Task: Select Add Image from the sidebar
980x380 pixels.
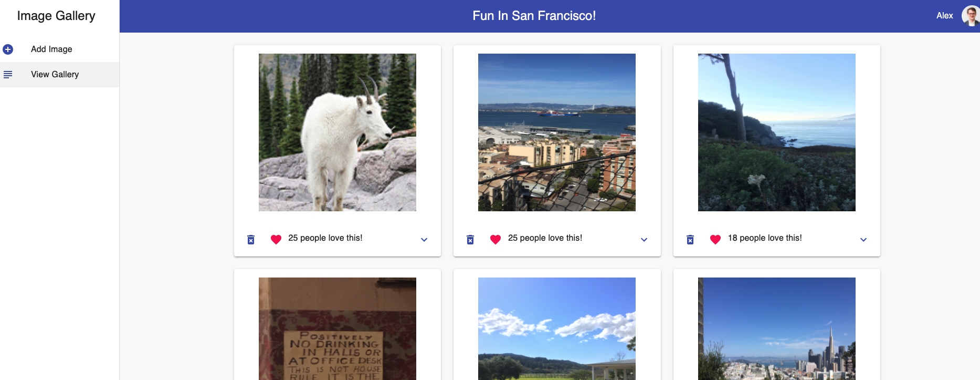Action: (51, 49)
